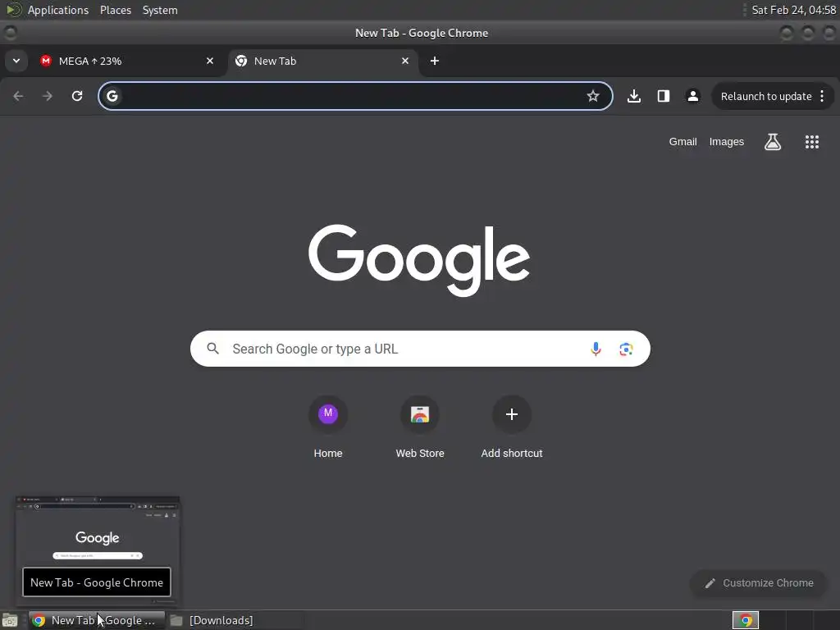This screenshot has width=840, height=630.
Task: Open the tab search dropdown arrow
Action: pos(16,61)
